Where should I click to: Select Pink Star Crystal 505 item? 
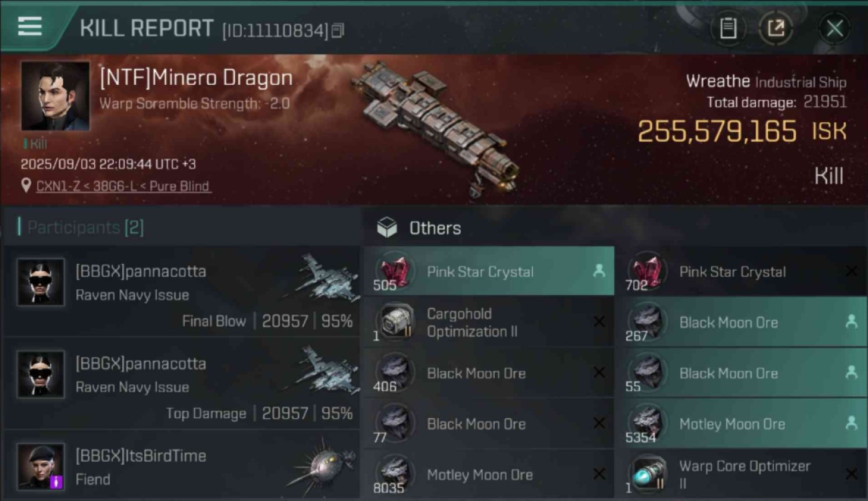pos(489,271)
